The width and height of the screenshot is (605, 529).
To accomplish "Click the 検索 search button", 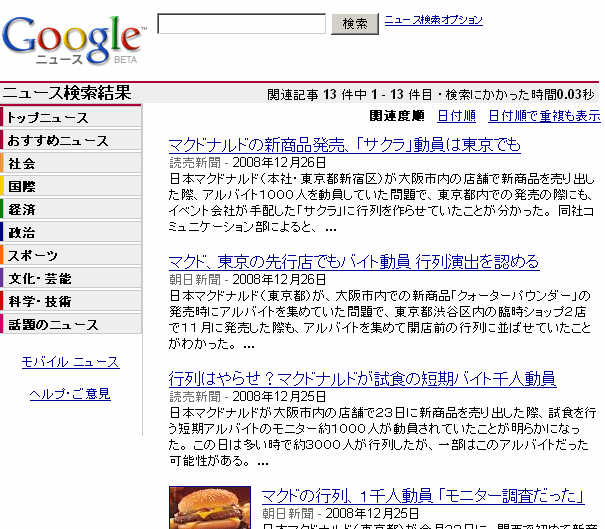I will (x=355, y=24).
